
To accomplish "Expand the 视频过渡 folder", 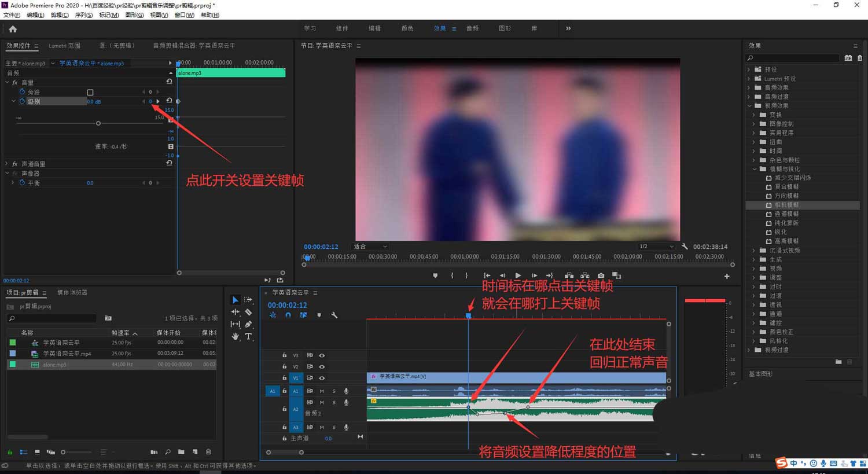I will coord(749,350).
